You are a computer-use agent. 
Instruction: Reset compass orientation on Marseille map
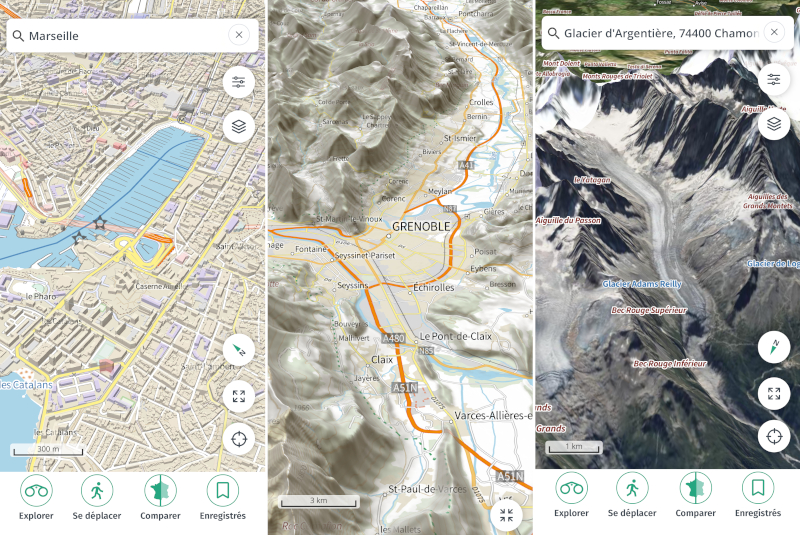[239, 350]
